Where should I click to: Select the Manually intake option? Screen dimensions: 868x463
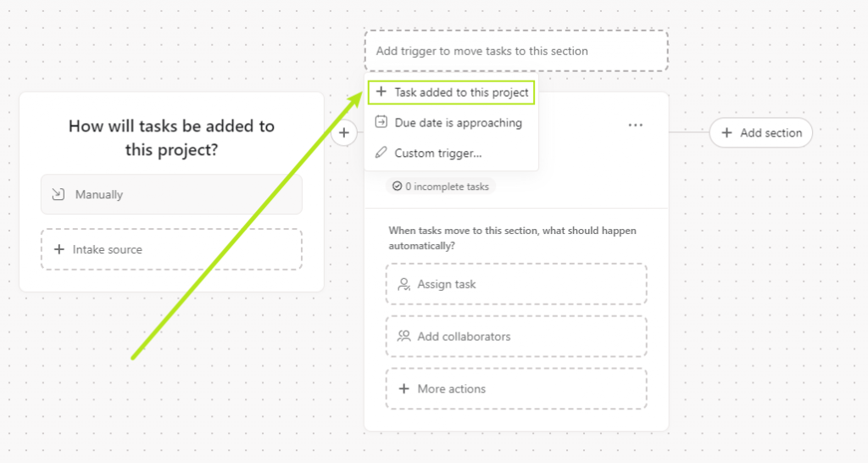point(171,194)
